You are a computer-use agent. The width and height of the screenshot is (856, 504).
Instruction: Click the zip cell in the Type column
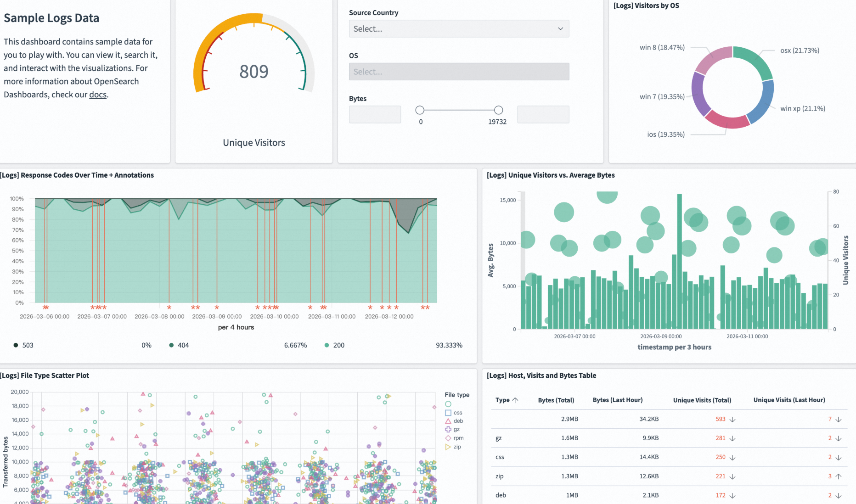[x=500, y=476]
